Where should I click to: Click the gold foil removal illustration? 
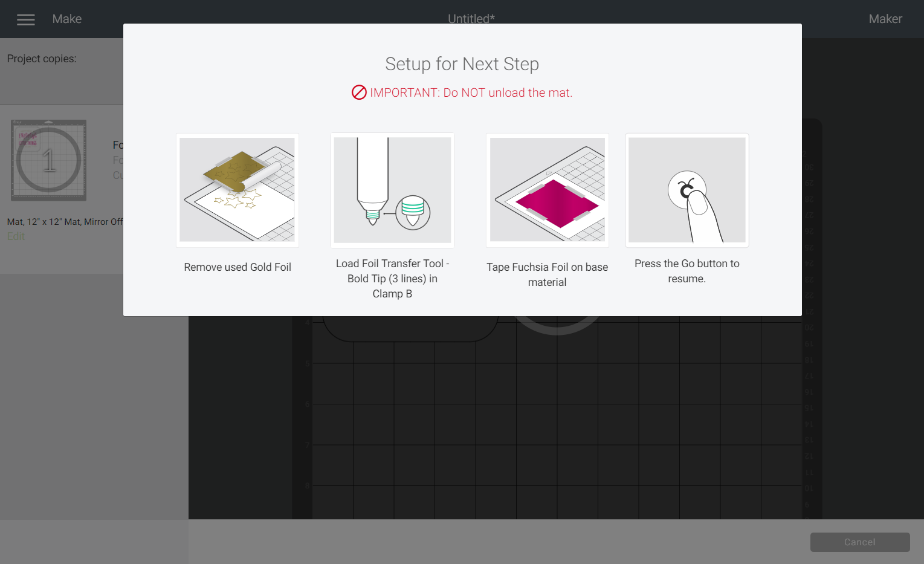pyautogui.click(x=237, y=190)
